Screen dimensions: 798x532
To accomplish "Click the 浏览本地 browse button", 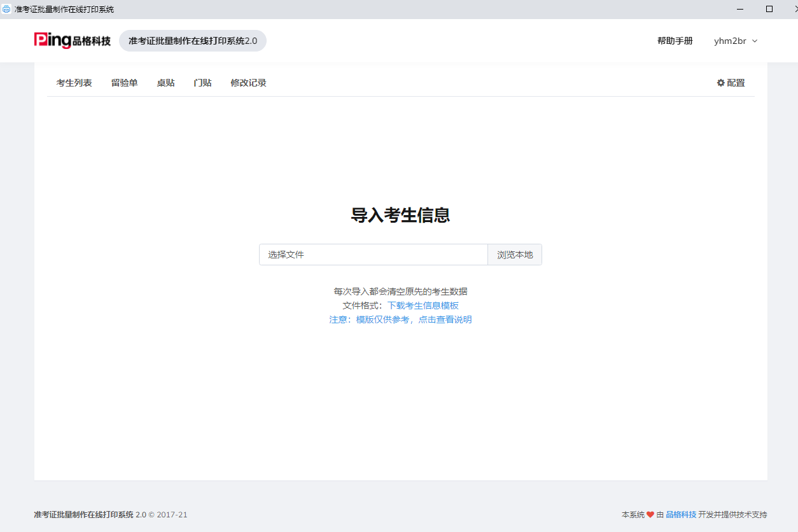I will pos(515,255).
